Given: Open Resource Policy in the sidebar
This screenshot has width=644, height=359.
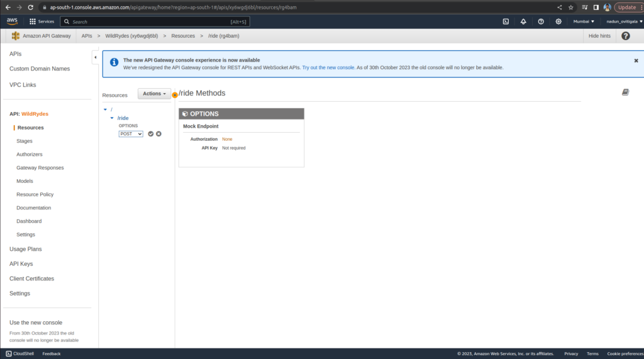Looking at the screenshot, I should (x=35, y=194).
